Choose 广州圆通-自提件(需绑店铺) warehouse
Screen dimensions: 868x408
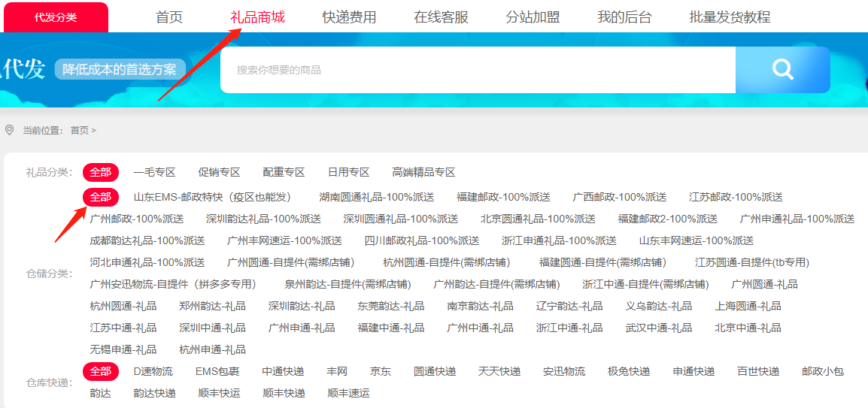290,262
